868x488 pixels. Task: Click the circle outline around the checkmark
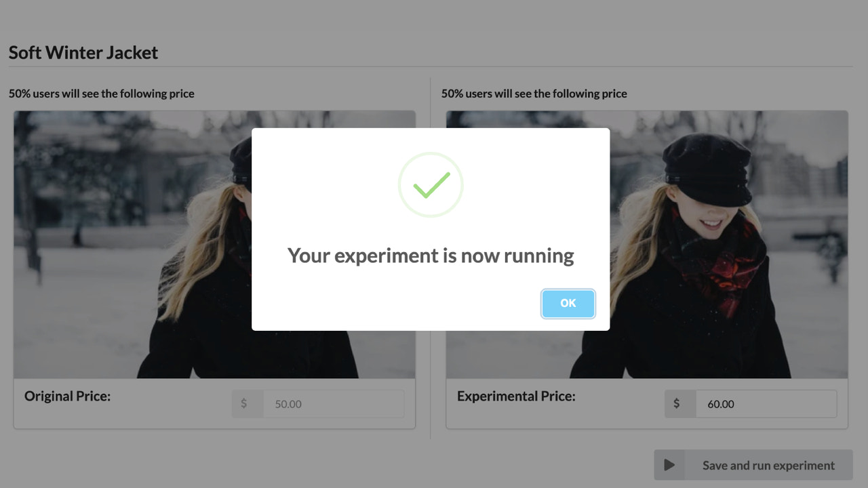click(x=430, y=184)
